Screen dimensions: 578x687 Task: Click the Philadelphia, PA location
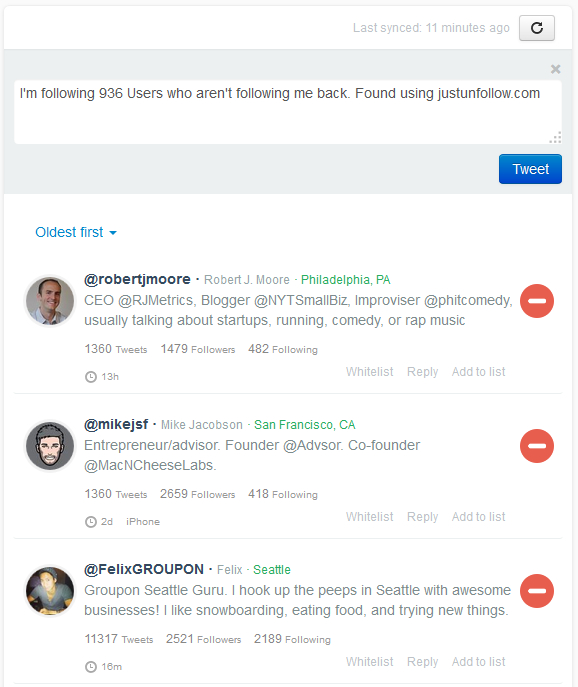pyautogui.click(x=345, y=280)
